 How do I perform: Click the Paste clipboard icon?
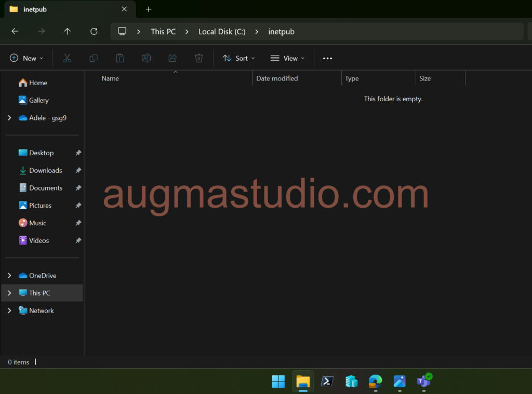119,58
